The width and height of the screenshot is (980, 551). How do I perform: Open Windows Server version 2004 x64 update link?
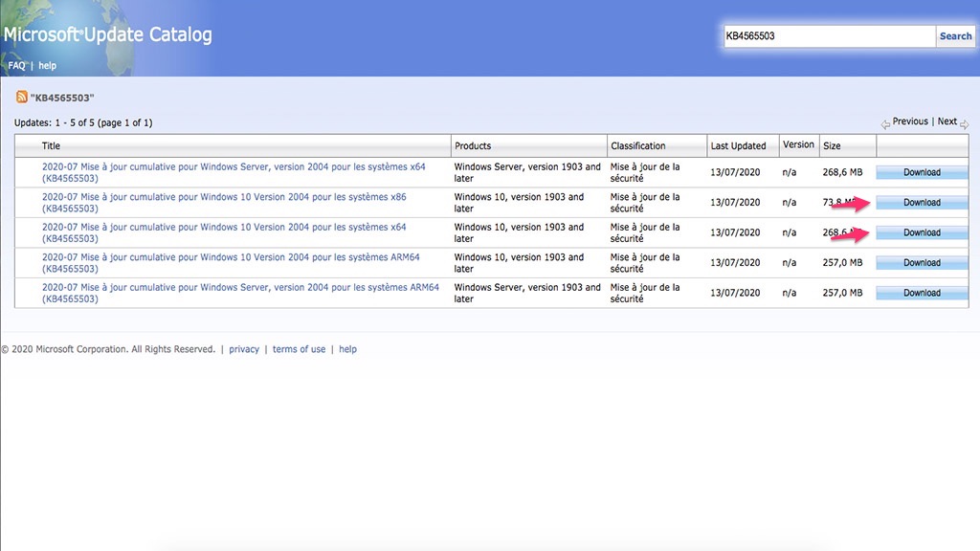tap(234, 172)
